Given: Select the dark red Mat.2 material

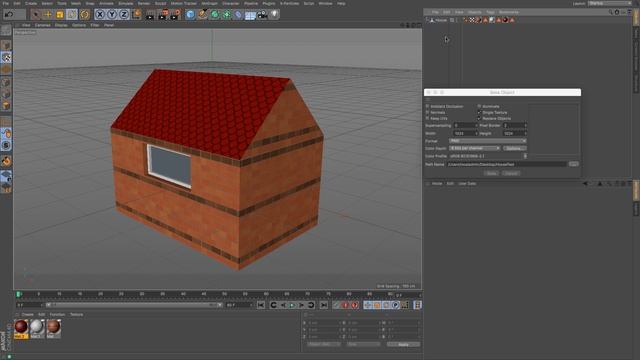Looking at the screenshot, I should point(21,329).
